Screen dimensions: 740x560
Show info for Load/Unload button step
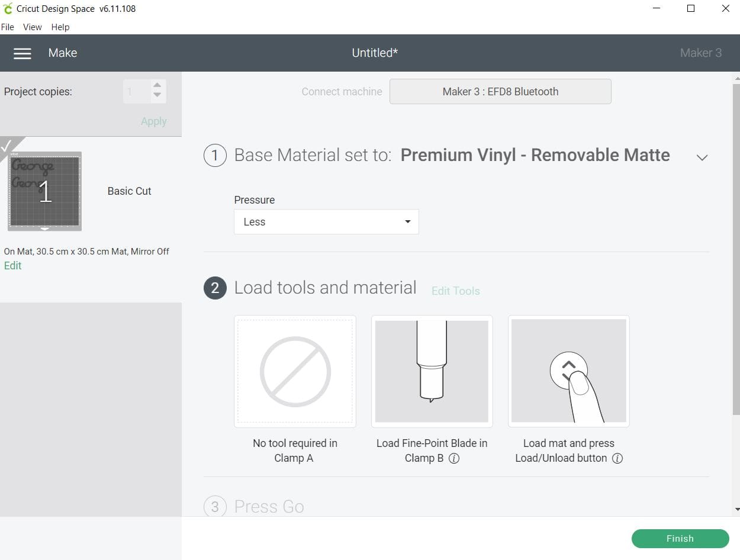coord(617,458)
